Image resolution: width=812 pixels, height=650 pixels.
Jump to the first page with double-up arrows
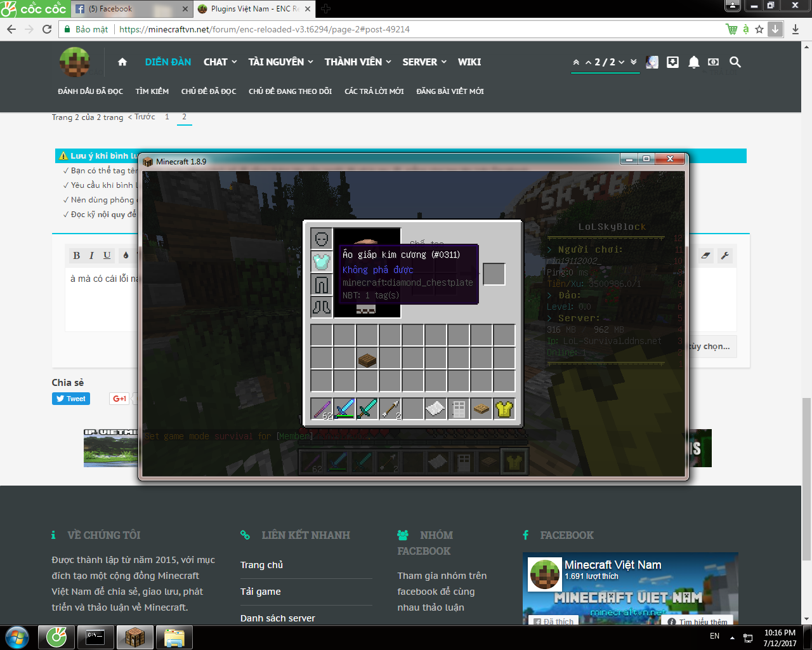tap(576, 62)
